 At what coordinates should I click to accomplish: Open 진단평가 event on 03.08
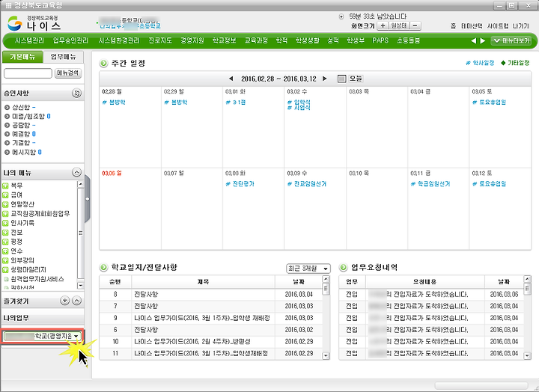click(243, 184)
